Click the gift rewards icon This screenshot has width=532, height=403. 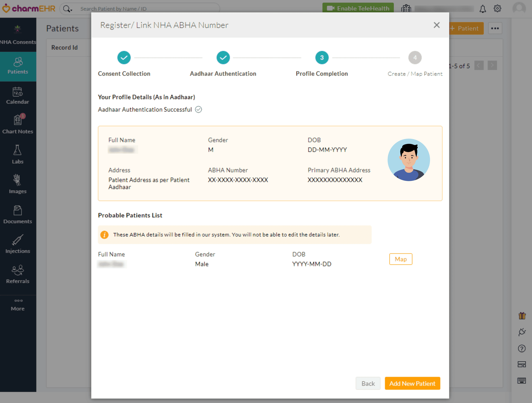pyautogui.click(x=522, y=316)
